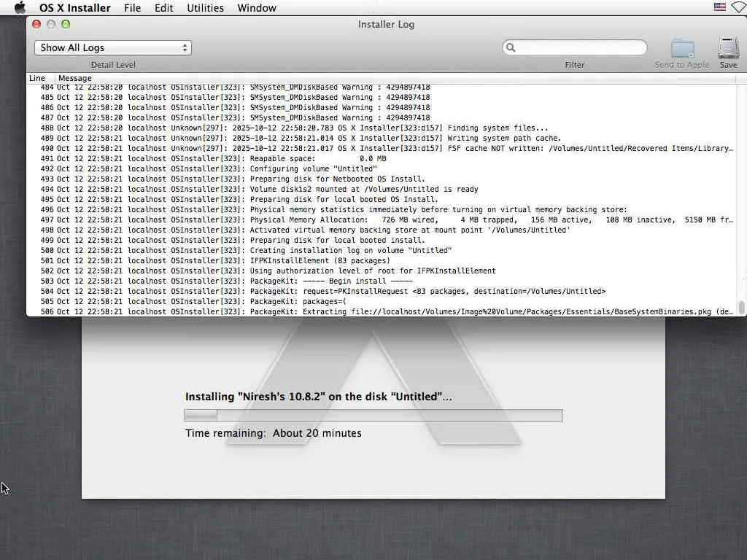Select log line 495 local booted OS Install

[x=381, y=200]
